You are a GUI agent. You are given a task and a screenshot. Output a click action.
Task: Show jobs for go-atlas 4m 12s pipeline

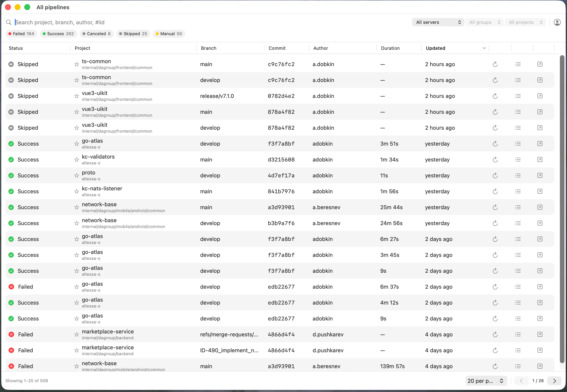(518, 303)
